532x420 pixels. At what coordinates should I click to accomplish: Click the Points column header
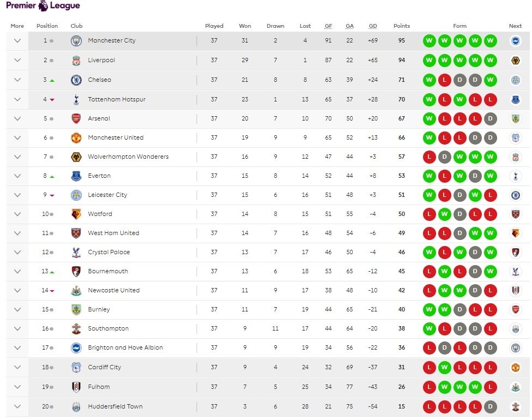(x=401, y=26)
